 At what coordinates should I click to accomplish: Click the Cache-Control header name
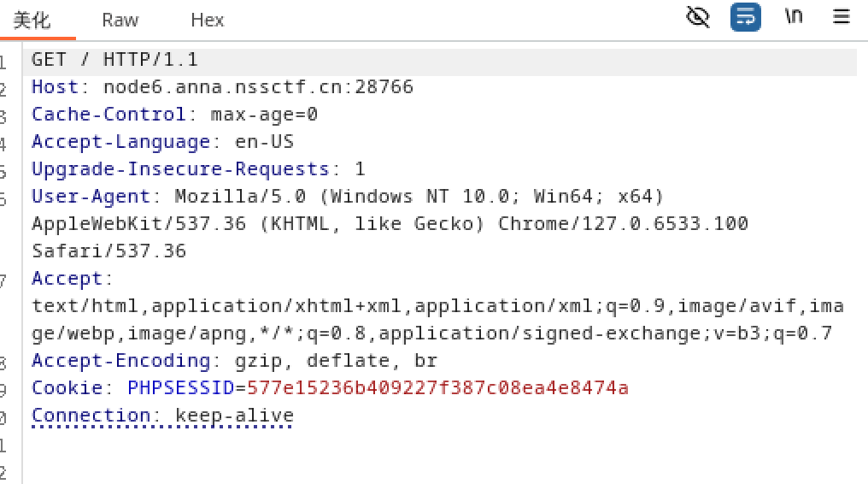pyautogui.click(x=108, y=115)
